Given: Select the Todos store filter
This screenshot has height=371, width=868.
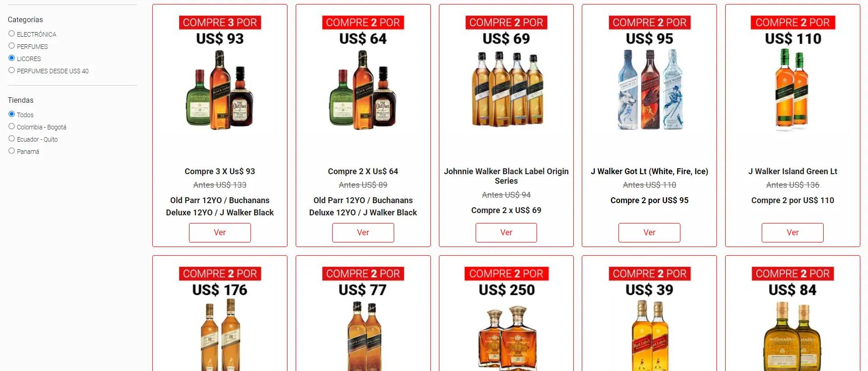Looking at the screenshot, I should click(12, 114).
